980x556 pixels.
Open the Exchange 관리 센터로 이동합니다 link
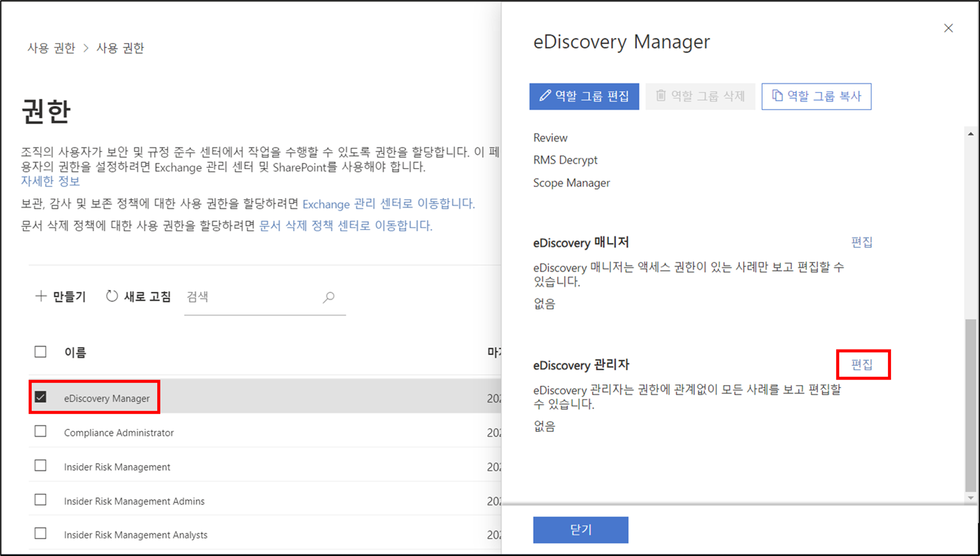coord(389,204)
